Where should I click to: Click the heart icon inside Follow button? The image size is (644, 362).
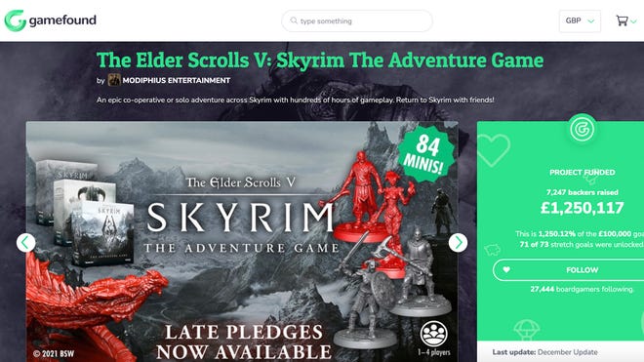pos(506,269)
